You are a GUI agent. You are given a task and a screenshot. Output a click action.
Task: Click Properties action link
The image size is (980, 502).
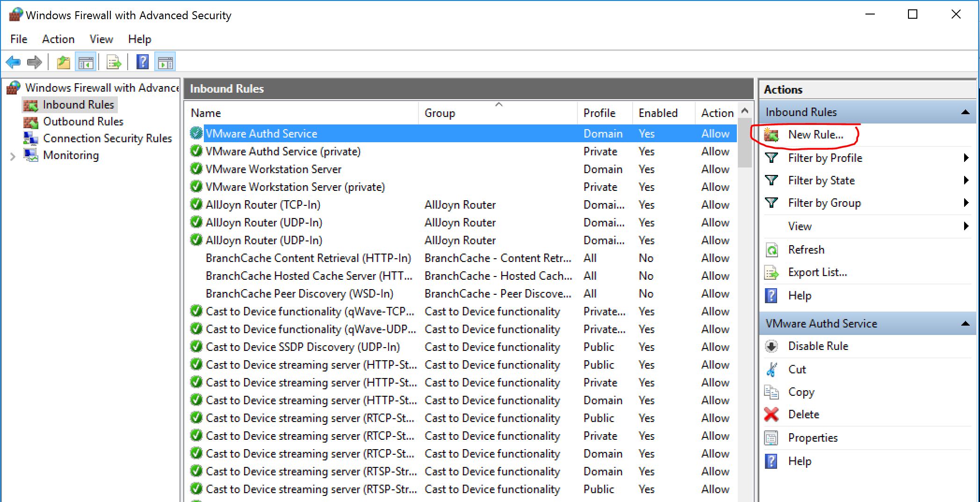point(813,438)
